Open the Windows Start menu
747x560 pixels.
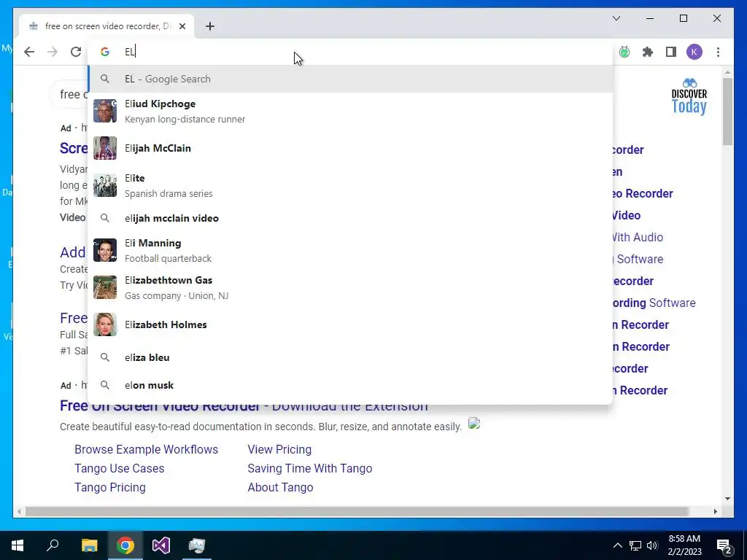[18, 545]
